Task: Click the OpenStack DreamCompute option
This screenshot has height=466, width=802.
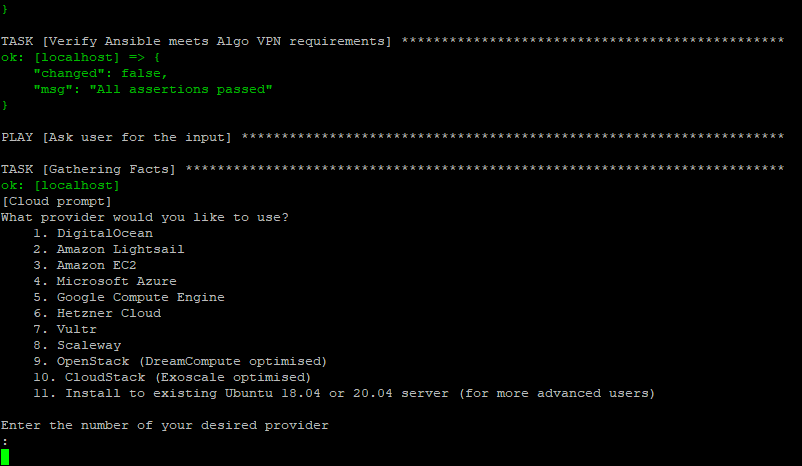Action: click(180, 361)
